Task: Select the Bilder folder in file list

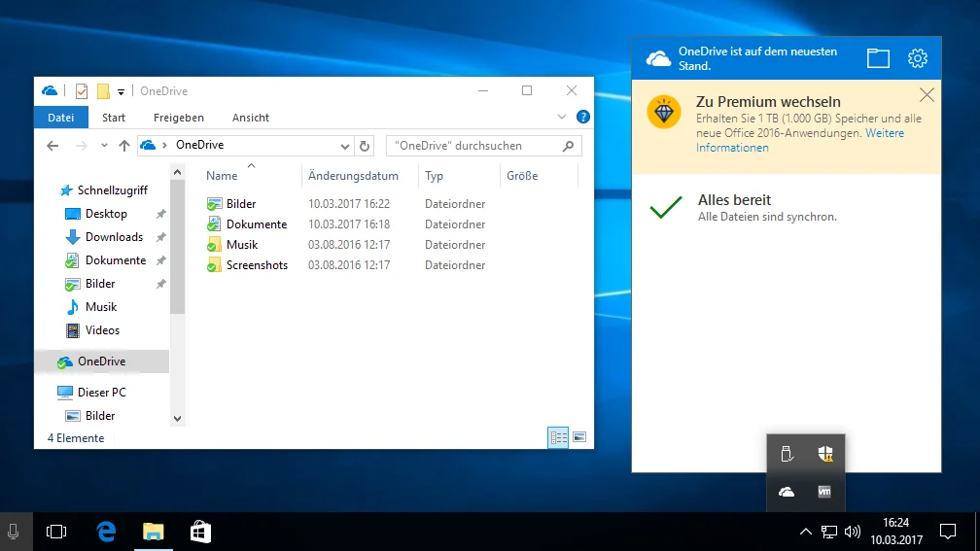Action: click(x=241, y=204)
